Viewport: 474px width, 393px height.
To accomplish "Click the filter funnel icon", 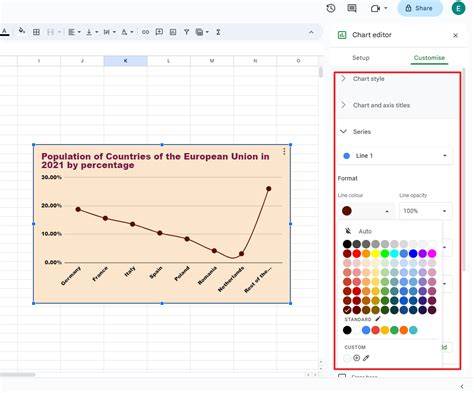I will point(186,32).
